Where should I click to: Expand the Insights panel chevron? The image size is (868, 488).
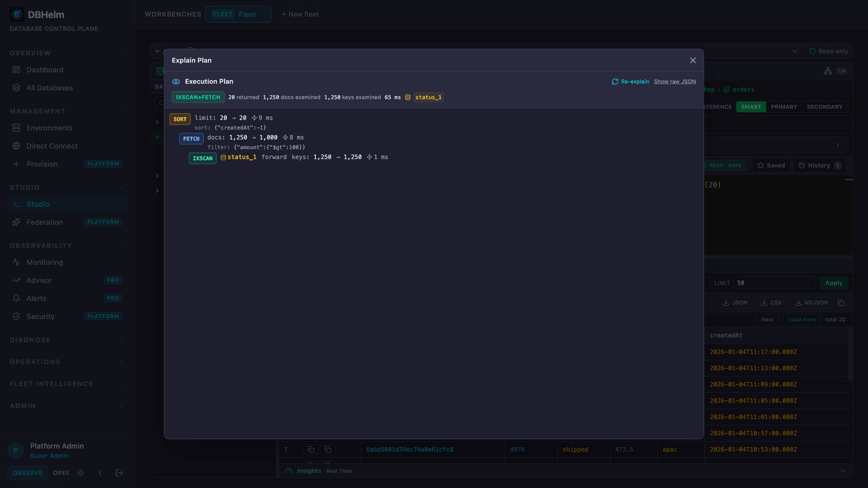[x=843, y=471]
